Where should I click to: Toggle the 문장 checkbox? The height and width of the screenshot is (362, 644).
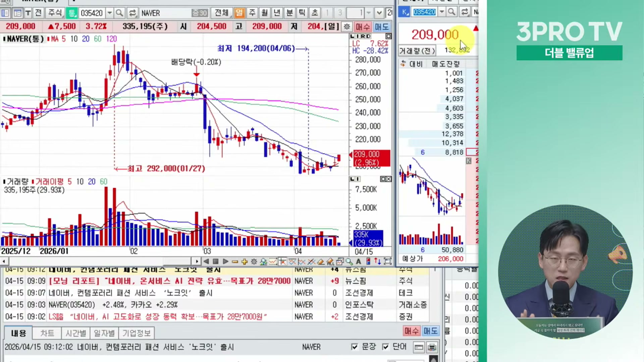[355, 347]
